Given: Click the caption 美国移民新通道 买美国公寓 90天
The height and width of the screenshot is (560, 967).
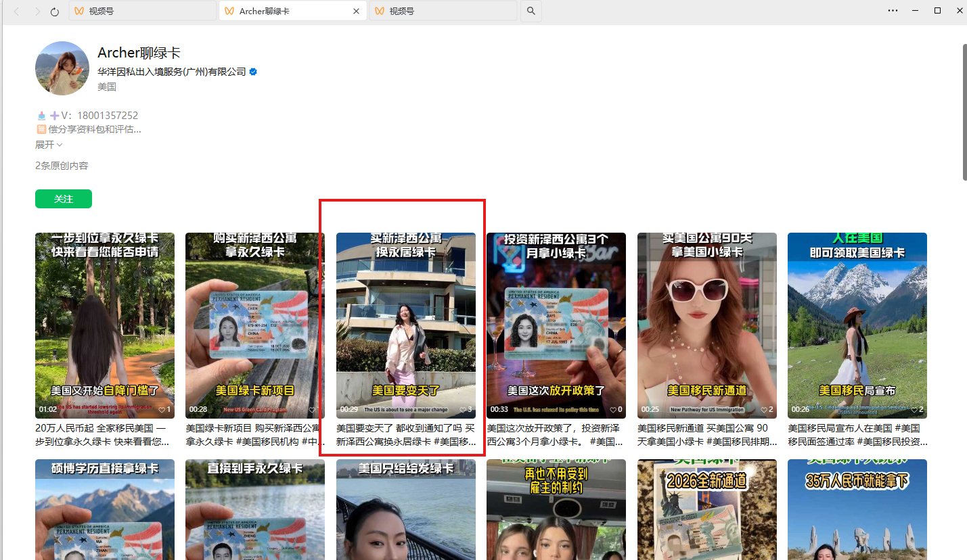Looking at the screenshot, I should 707,435.
